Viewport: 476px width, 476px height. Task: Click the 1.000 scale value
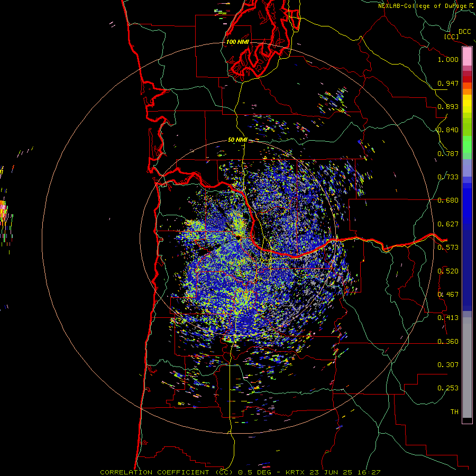coord(448,59)
